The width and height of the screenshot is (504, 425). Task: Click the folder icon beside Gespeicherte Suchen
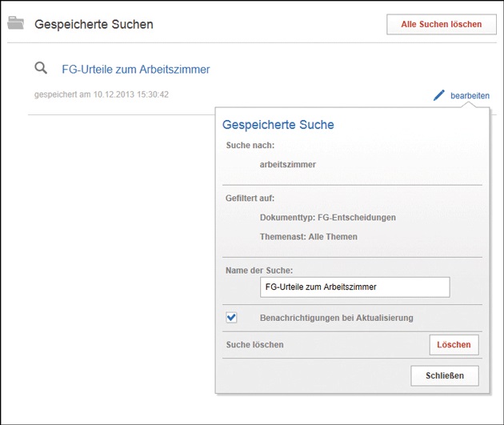click(x=15, y=23)
